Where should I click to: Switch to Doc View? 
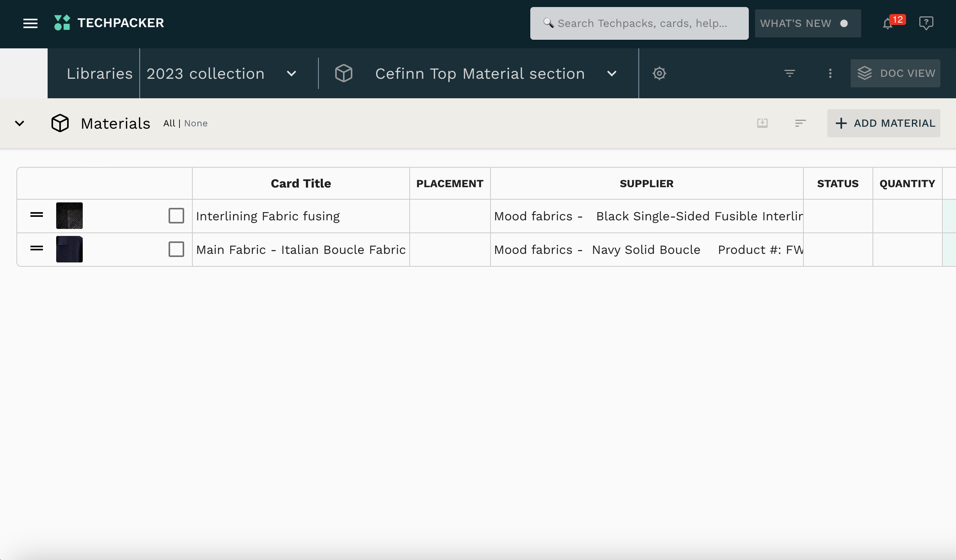(x=895, y=73)
